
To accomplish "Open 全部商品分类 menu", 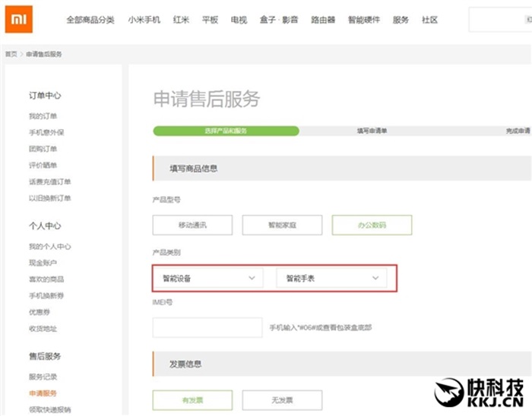I will (x=90, y=20).
